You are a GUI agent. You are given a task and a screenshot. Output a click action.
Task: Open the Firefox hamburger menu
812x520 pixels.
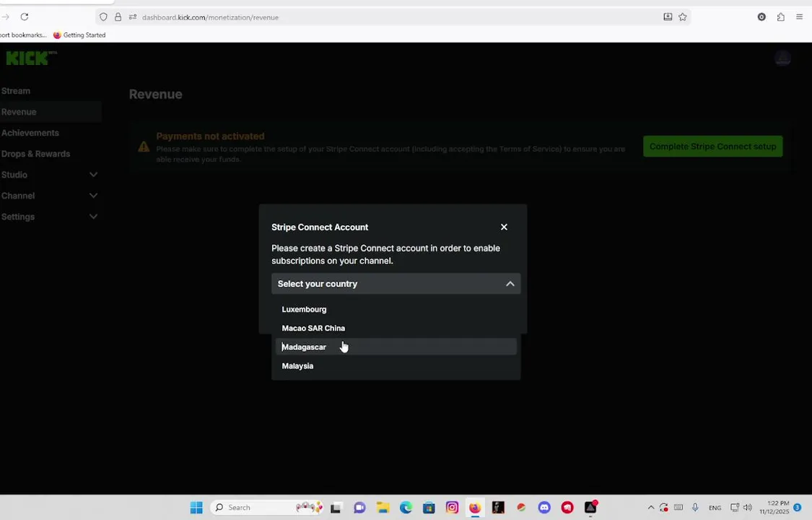coord(799,17)
